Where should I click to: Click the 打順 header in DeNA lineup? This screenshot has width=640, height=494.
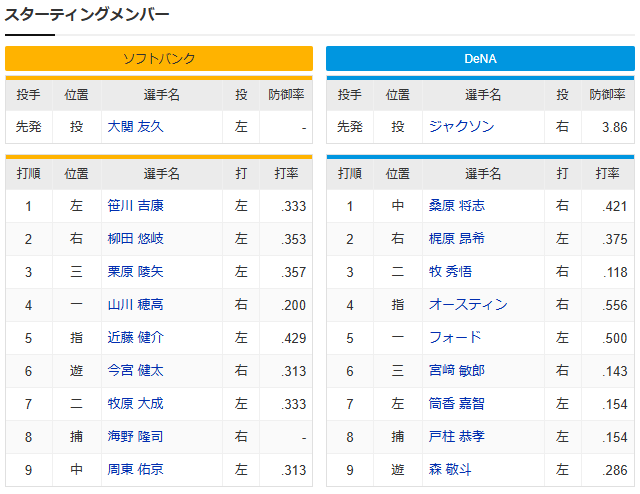pyautogui.click(x=350, y=174)
